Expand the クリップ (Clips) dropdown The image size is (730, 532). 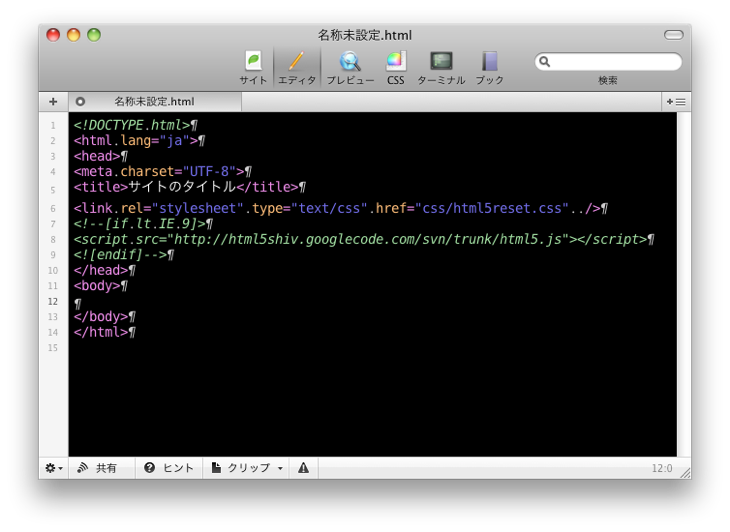[x=248, y=468]
